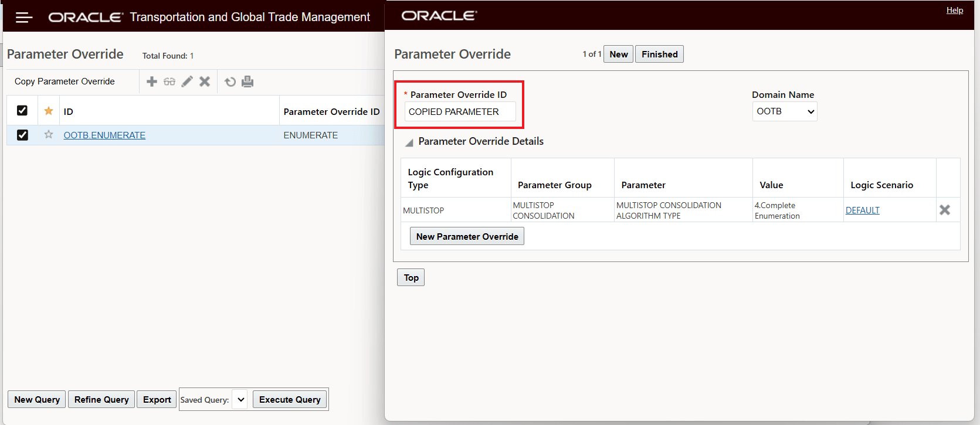Click the New button

[x=619, y=54]
